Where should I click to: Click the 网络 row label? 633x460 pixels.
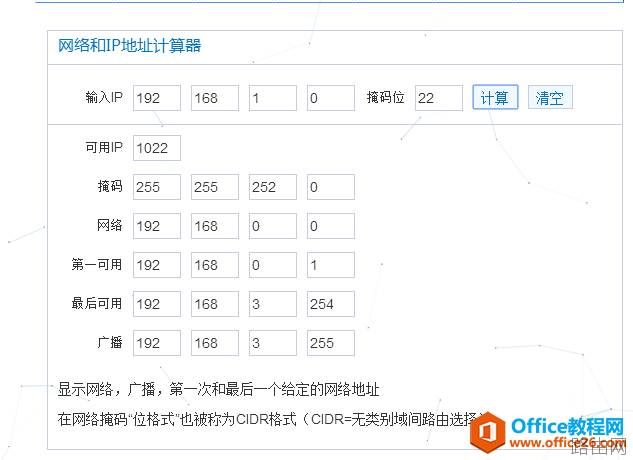pyautogui.click(x=110, y=225)
